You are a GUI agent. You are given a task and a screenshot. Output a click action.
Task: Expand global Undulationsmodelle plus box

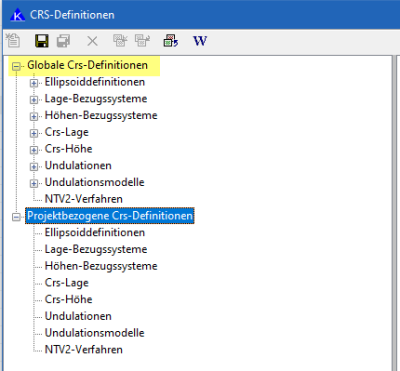tap(34, 183)
